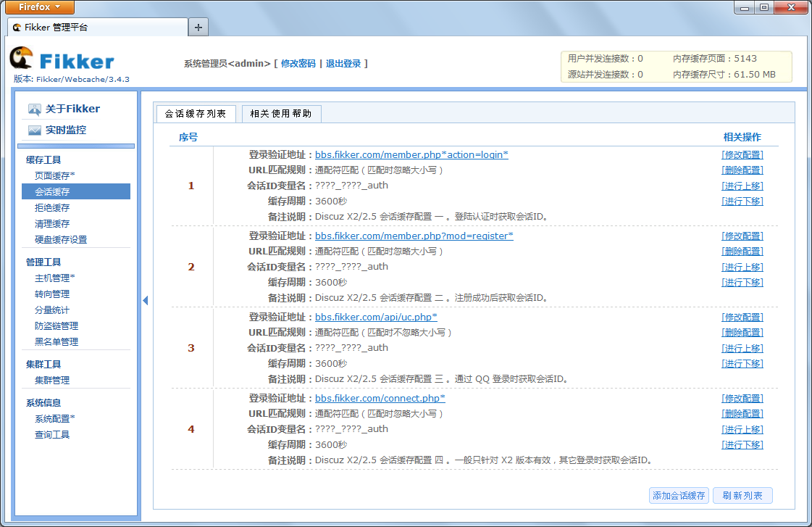Click 修改配置 for rule 3
The height and width of the screenshot is (527, 812).
(x=742, y=317)
